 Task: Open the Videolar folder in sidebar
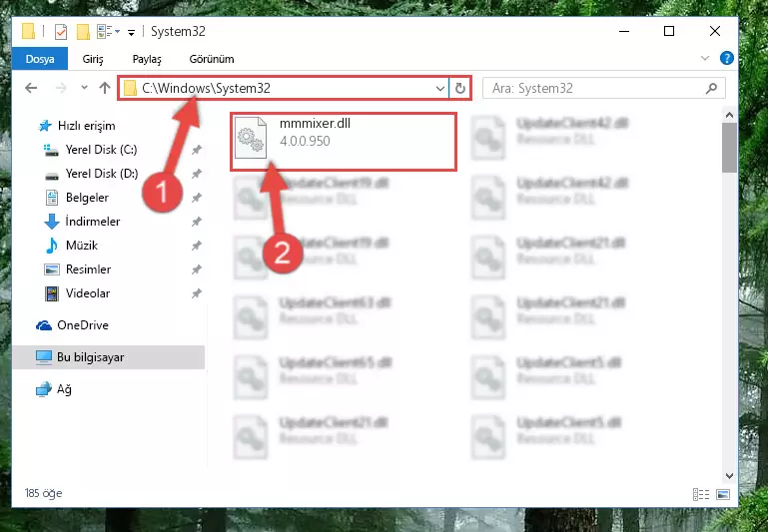[77, 293]
